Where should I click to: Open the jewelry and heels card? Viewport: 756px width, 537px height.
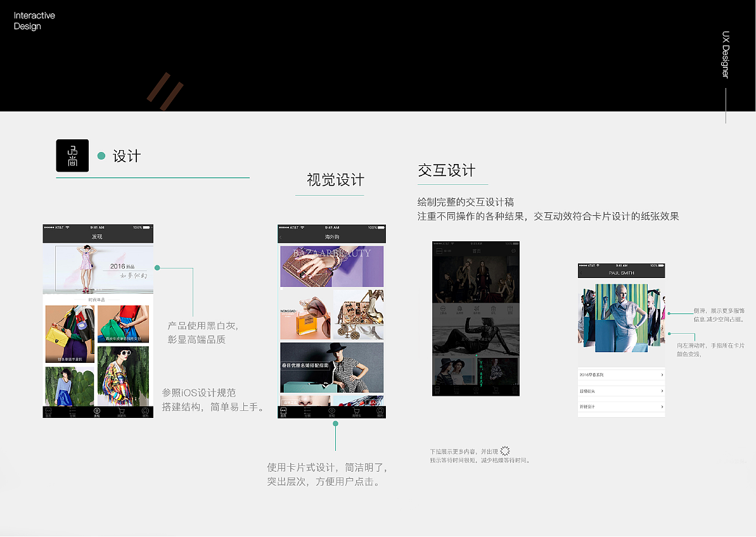click(x=358, y=315)
